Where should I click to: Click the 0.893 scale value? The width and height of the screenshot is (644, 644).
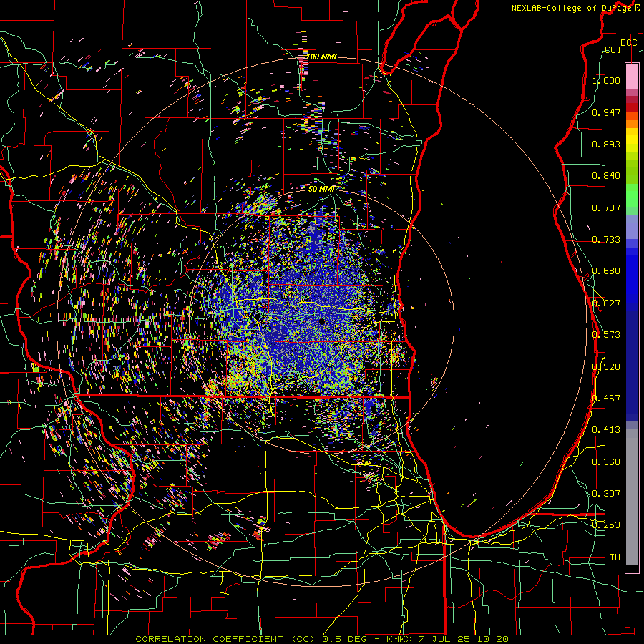(x=606, y=144)
